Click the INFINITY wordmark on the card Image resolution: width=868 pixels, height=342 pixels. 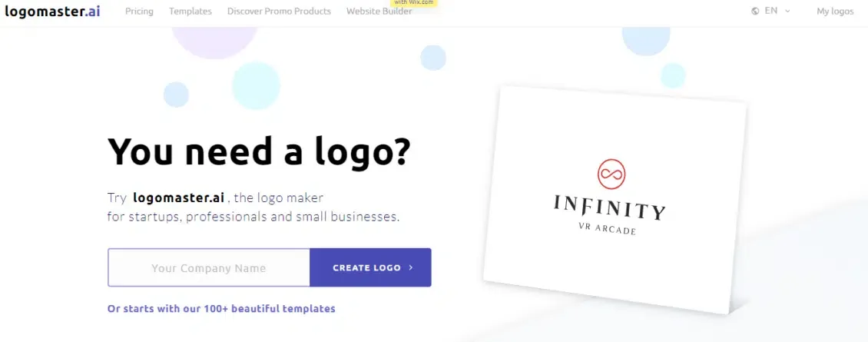pos(609,208)
